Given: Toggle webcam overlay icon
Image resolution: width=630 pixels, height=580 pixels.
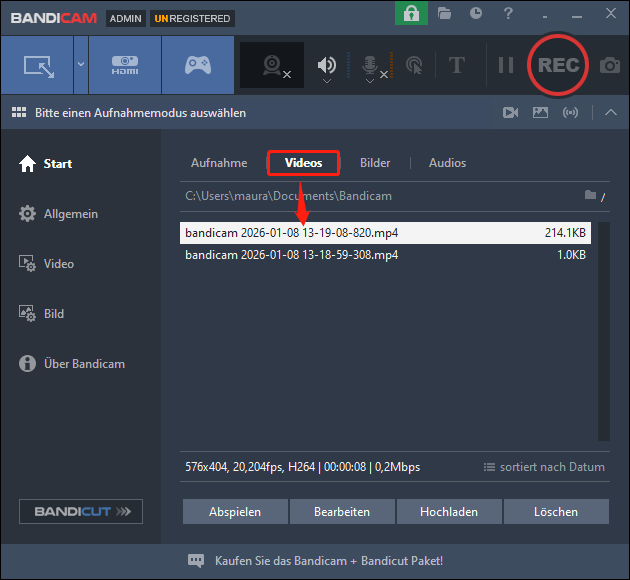Looking at the screenshot, I should click(x=272, y=65).
